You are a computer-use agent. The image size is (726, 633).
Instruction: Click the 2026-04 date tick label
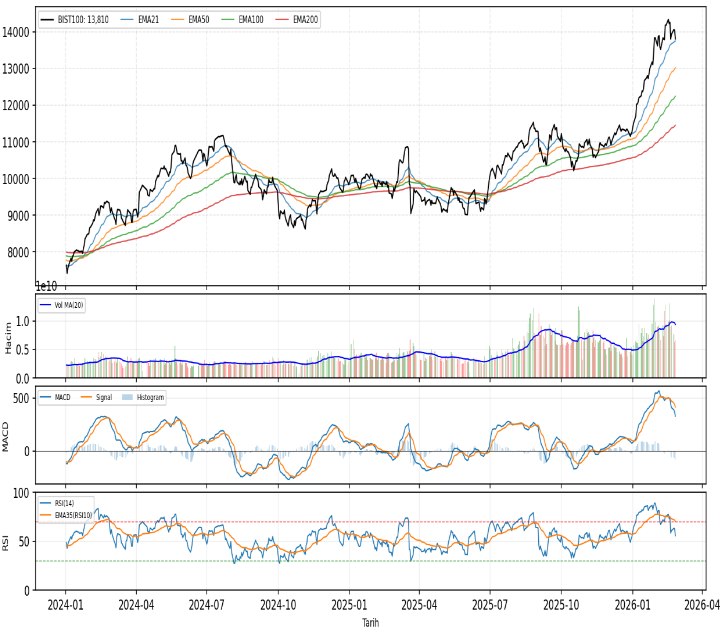702,605
